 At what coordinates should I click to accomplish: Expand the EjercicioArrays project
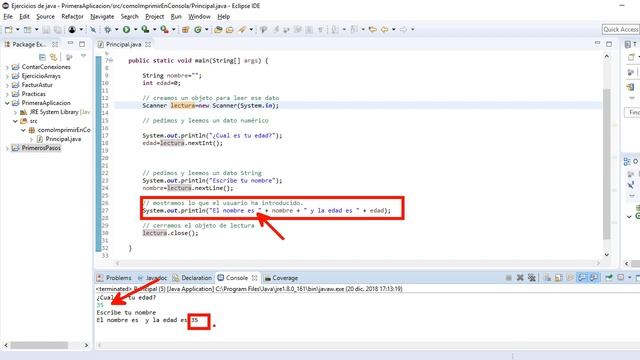tap(7, 76)
